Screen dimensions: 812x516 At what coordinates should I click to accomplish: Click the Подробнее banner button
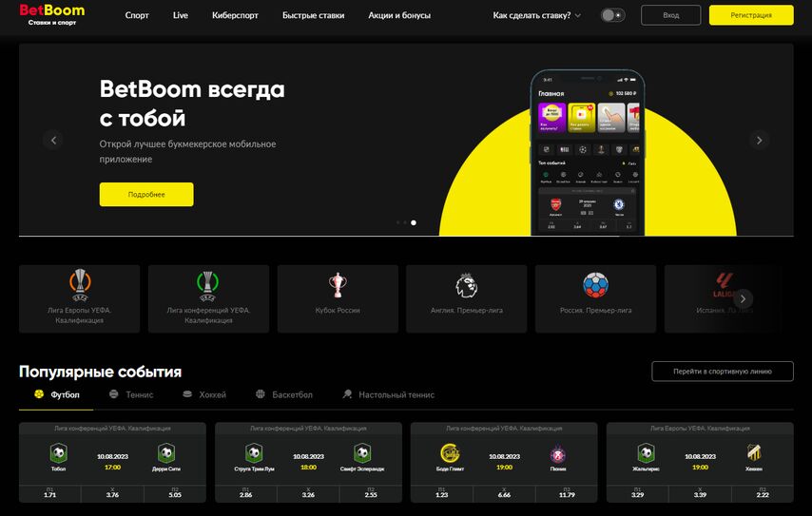tap(146, 194)
